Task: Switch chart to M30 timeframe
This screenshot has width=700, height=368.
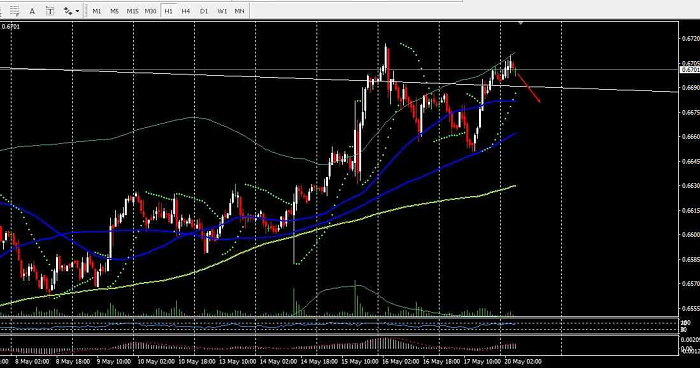Action: [150, 11]
